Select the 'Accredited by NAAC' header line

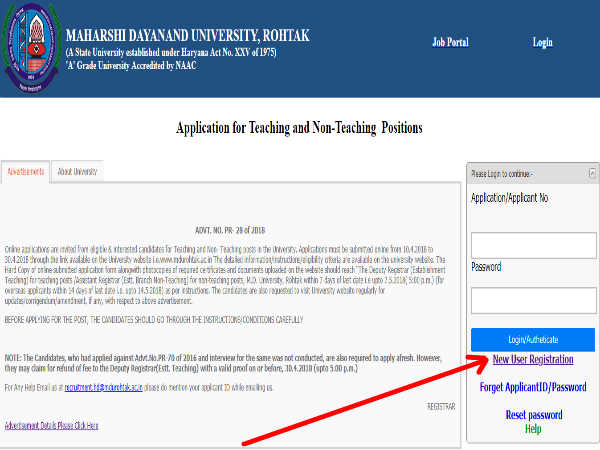[131, 66]
